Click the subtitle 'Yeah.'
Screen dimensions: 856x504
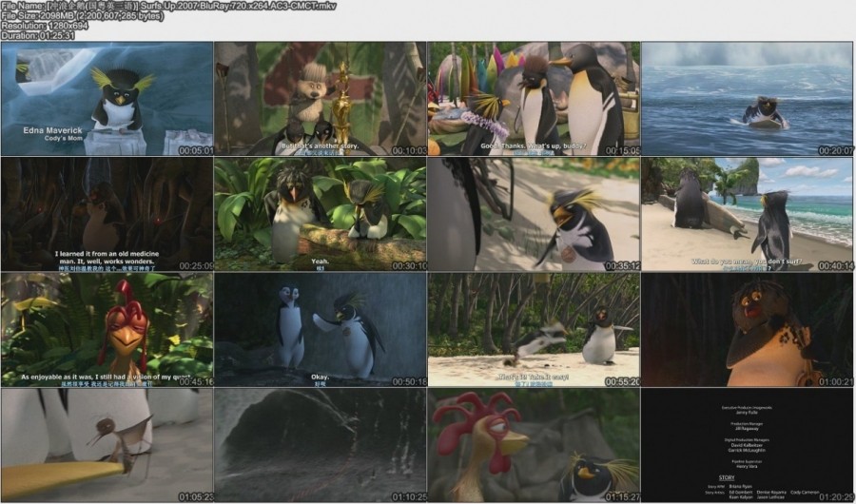click(320, 262)
